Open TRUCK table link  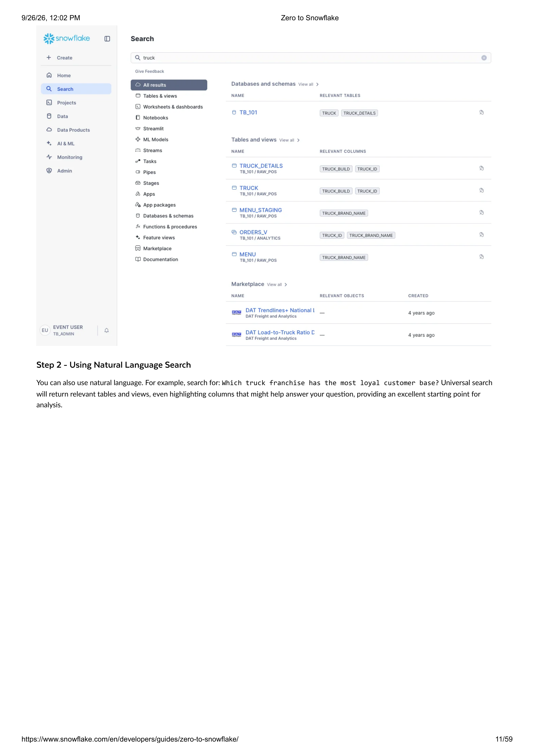pyautogui.click(x=249, y=188)
